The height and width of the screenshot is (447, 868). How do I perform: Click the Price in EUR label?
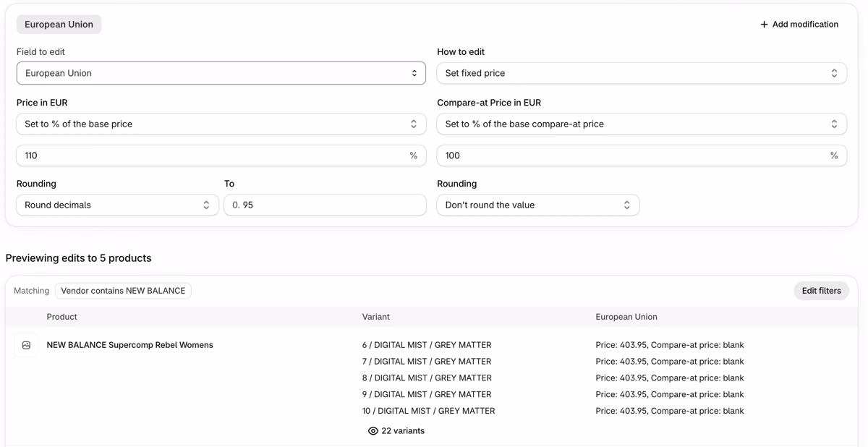click(x=42, y=103)
